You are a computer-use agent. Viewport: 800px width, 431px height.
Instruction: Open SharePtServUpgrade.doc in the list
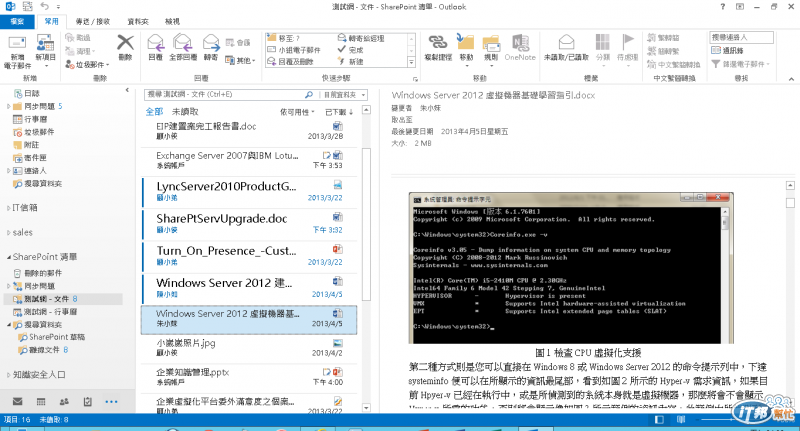[x=249, y=223]
